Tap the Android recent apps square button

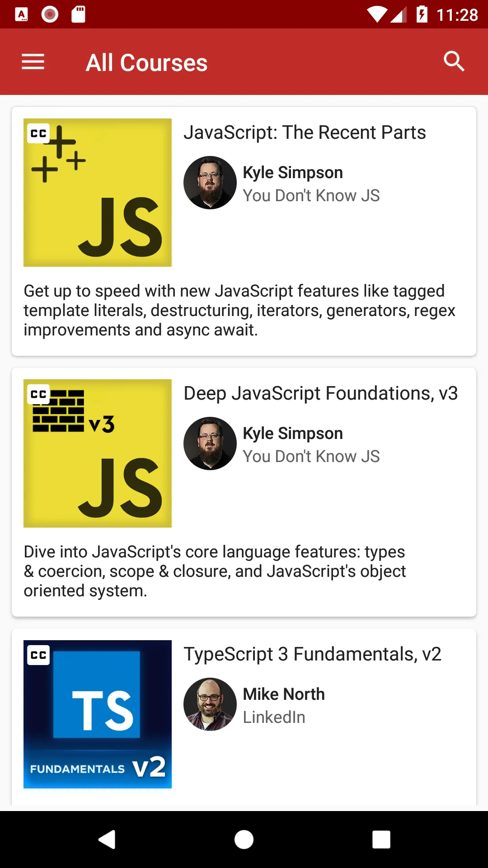click(x=381, y=840)
